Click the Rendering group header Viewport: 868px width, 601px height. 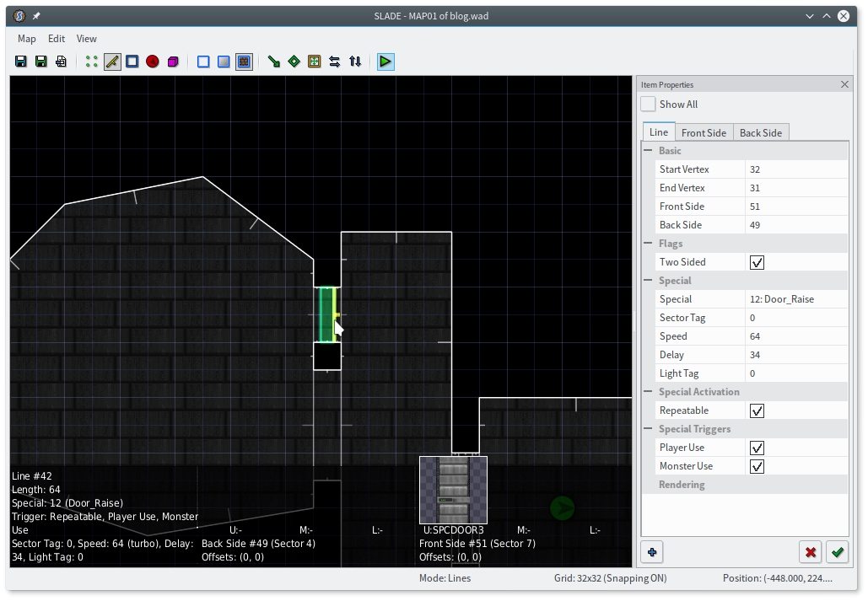coord(745,485)
